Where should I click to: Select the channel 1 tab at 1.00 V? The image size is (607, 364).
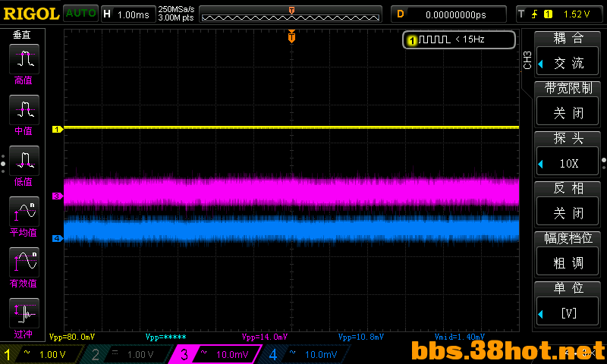(41, 354)
